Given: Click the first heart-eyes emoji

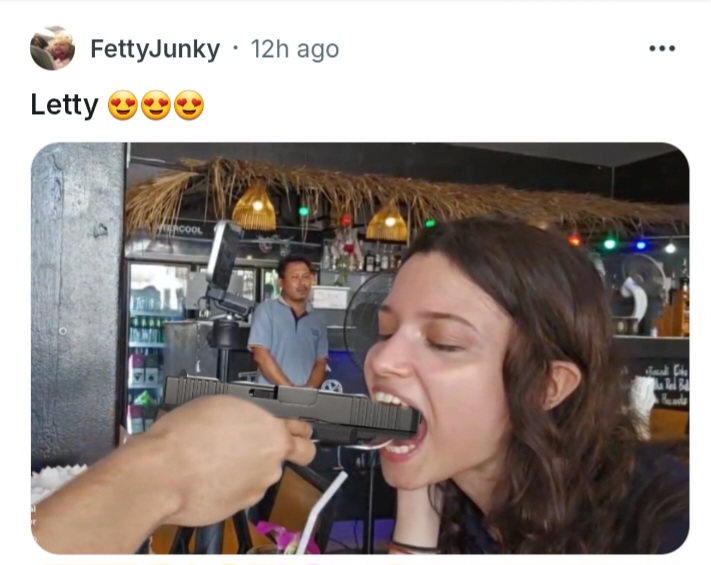Looking at the screenshot, I should [x=123, y=105].
